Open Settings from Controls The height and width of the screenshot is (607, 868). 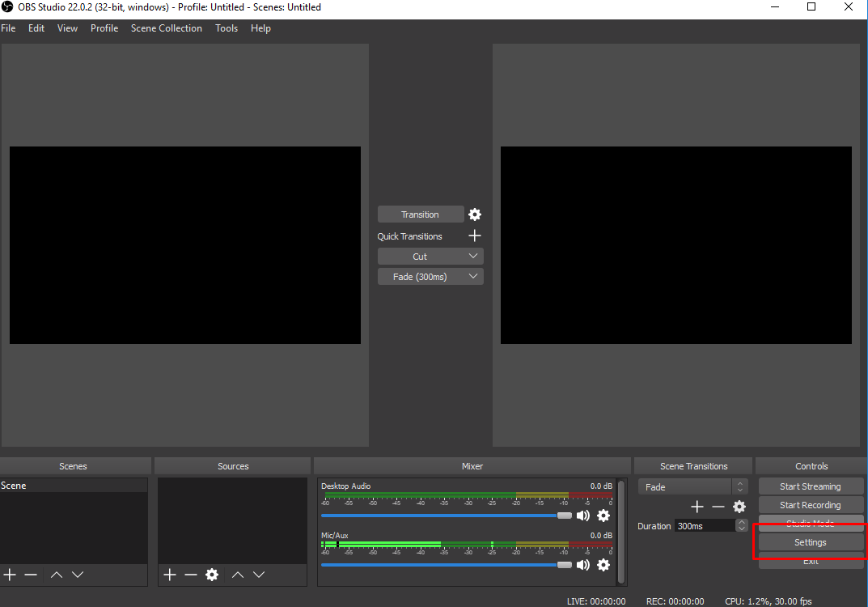pos(811,542)
